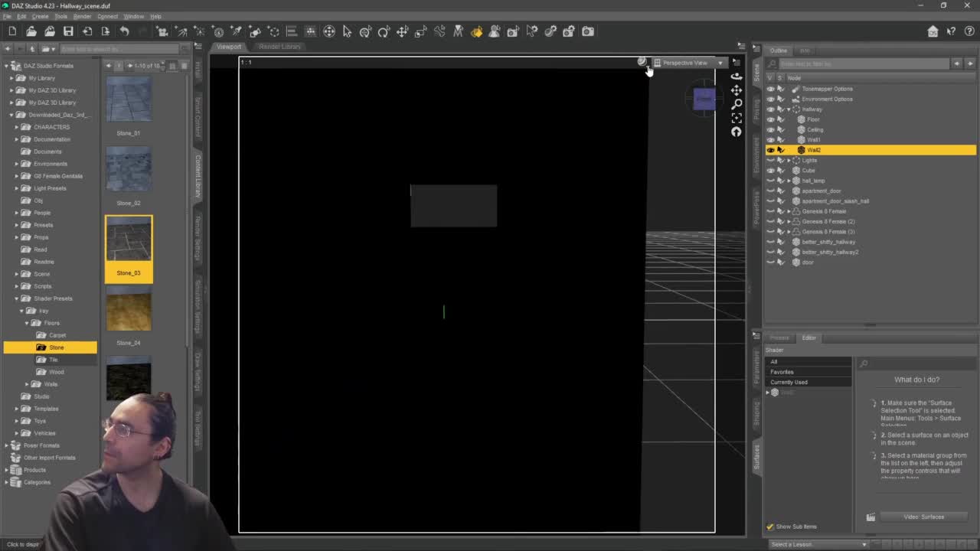Select the Editor tab in Surfaces
Viewport: 980px width, 551px height.
pos(808,337)
